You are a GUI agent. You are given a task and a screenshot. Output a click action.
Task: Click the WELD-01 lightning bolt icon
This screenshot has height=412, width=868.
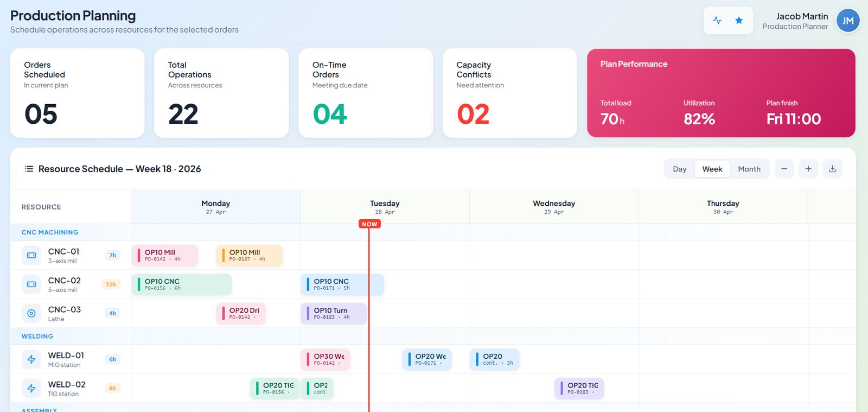pos(31,359)
